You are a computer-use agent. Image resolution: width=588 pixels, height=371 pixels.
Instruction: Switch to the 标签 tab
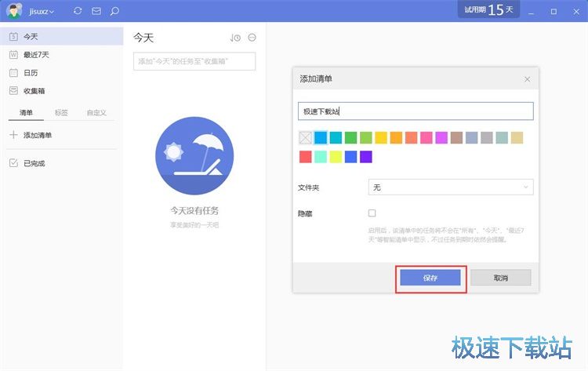point(61,112)
